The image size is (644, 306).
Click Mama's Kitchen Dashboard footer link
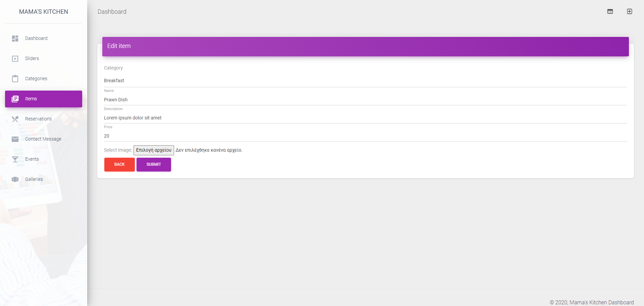coord(602,302)
